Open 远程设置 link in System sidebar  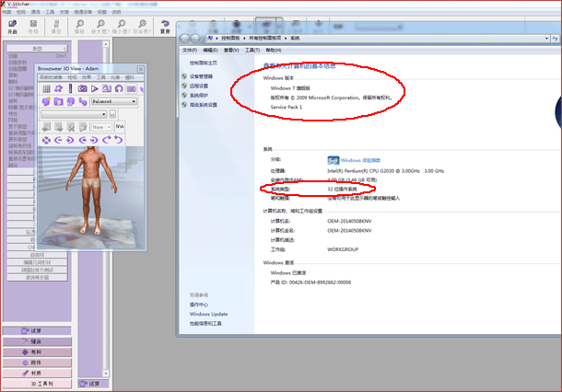pos(199,86)
